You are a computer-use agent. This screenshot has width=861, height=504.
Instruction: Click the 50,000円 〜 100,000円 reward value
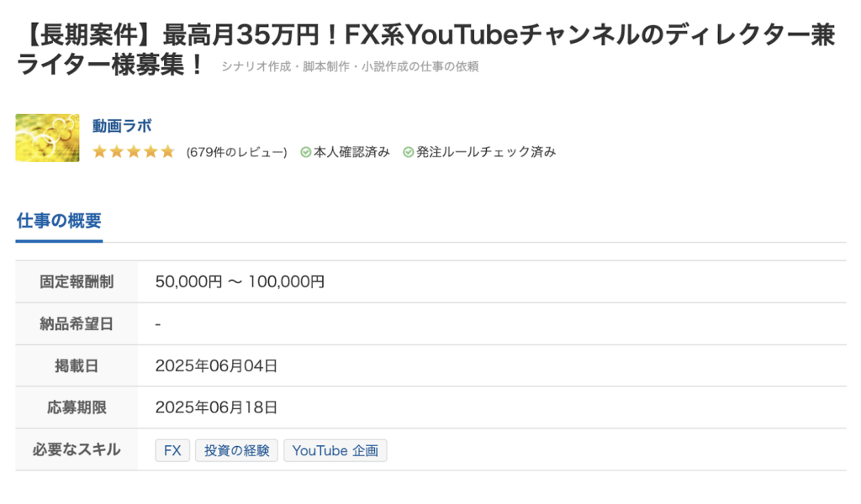point(240,281)
